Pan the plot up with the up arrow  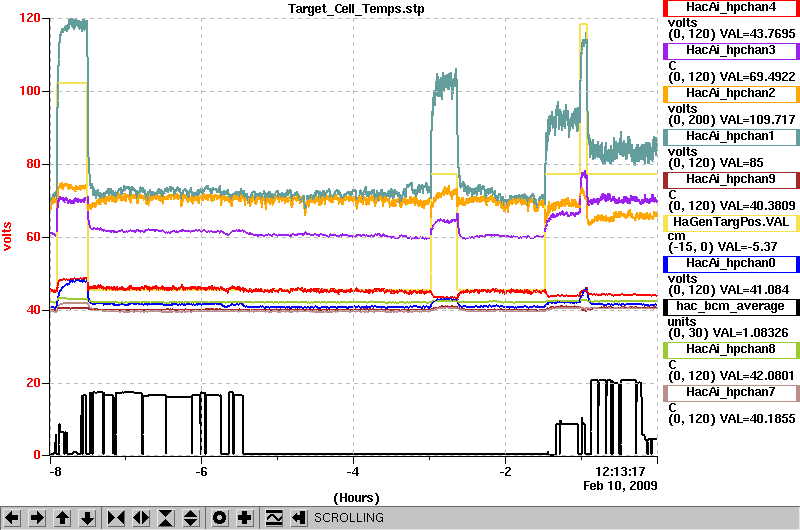point(63,518)
